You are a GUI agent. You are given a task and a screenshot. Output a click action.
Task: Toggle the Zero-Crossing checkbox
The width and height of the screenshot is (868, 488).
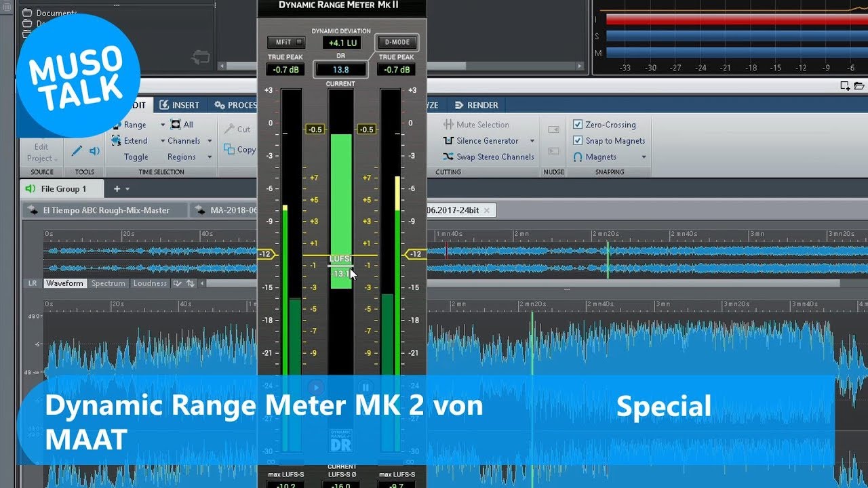click(x=578, y=125)
